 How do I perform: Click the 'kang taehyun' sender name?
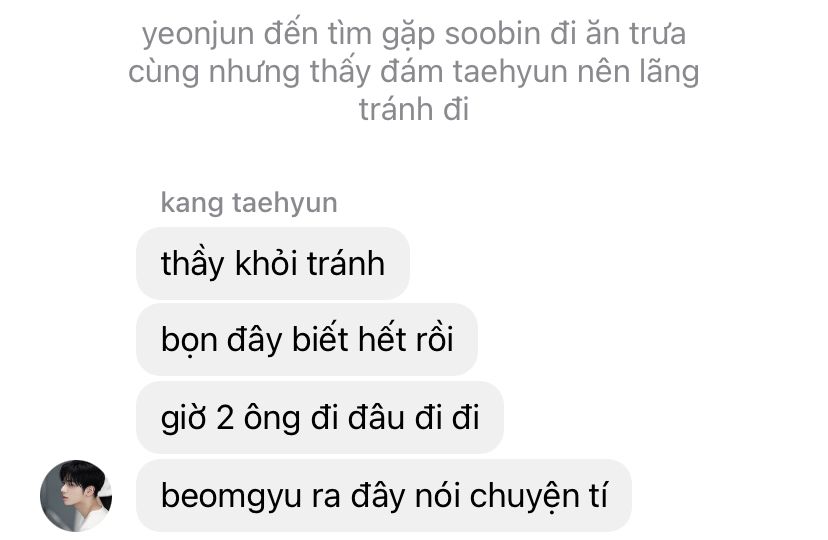[249, 203]
